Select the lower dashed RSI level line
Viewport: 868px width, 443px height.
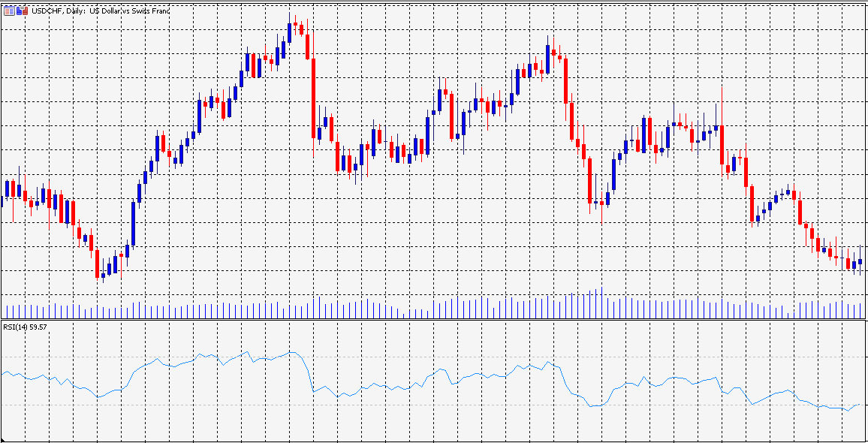pyautogui.click(x=434, y=405)
